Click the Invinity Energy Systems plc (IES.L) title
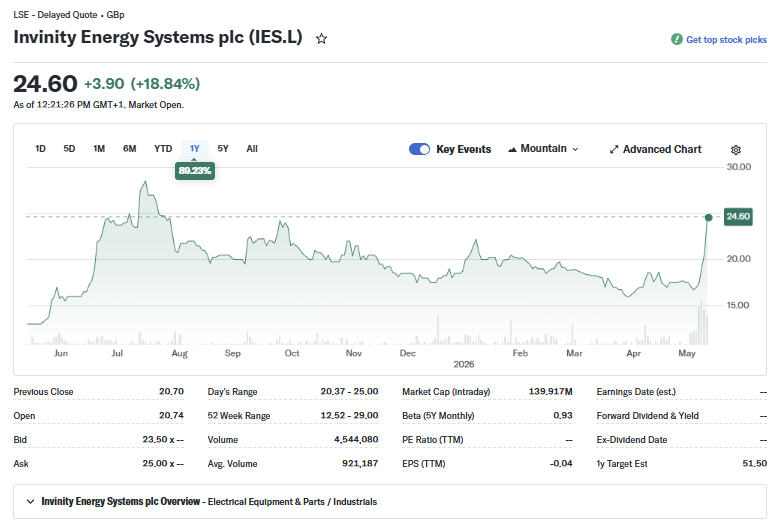 [x=158, y=37]
